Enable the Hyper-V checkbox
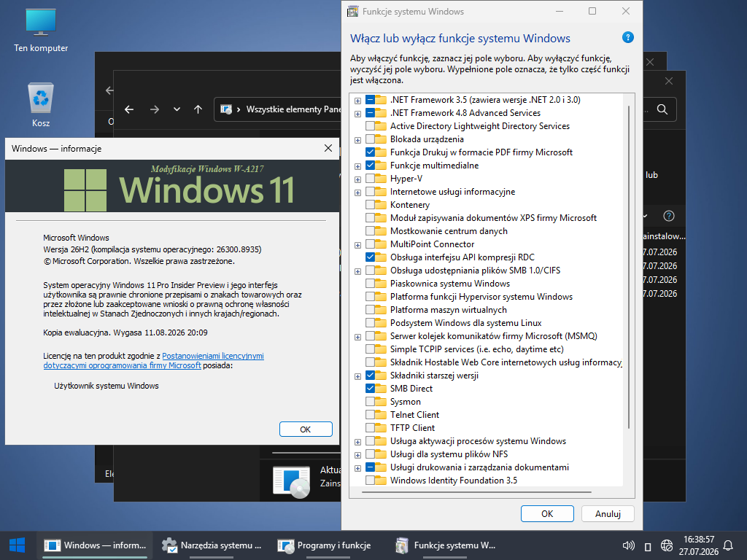Screen dimensions: 747x560 click(370, 179)
